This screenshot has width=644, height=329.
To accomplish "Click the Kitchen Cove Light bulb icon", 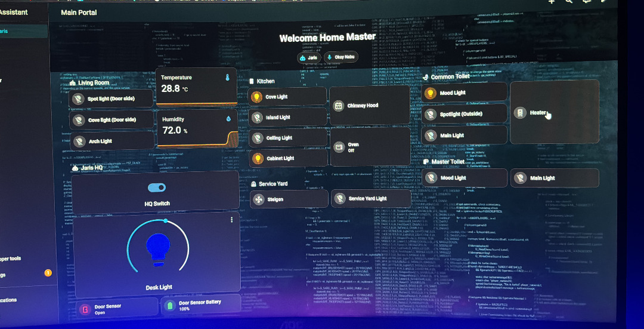I will pyautogui.click(x=256, y=97).
